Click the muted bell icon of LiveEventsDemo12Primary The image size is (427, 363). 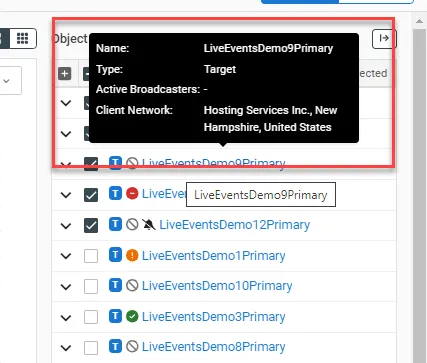pos(149,224)
